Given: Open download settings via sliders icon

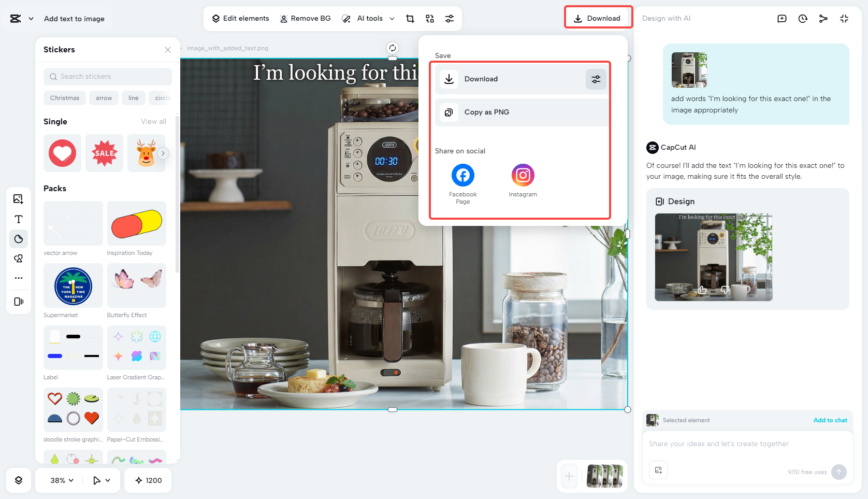Looking at the screenshot, I should (596, 79).
